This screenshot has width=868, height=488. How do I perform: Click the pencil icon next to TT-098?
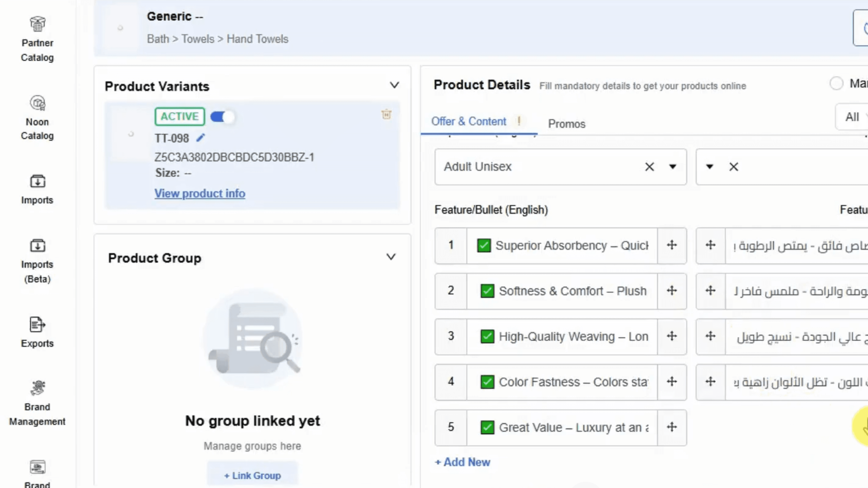pyautogui.click(x=200, y=138)
